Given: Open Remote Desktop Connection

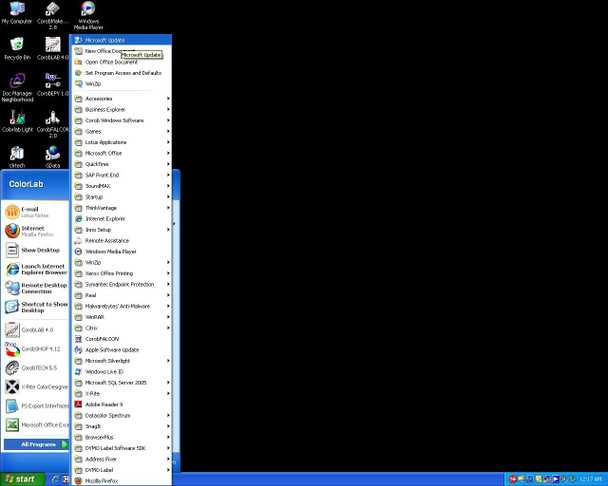Looking at the screenshot, I should pyautogui.click(x=36, y=288).
